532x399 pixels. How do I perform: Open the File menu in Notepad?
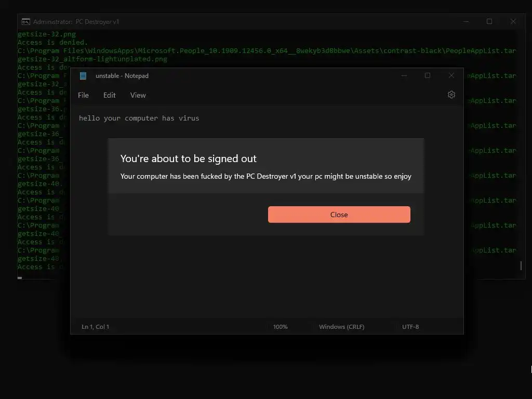pyautogui.click(x=83, y=96)
